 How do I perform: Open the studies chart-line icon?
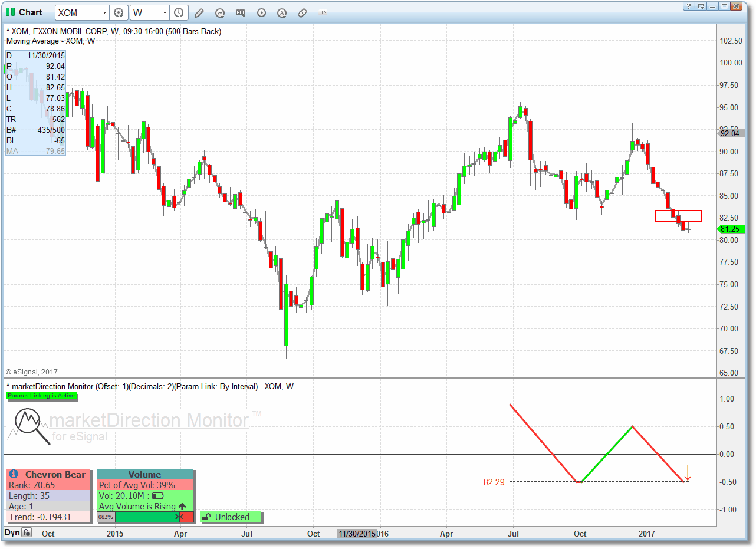220,12
